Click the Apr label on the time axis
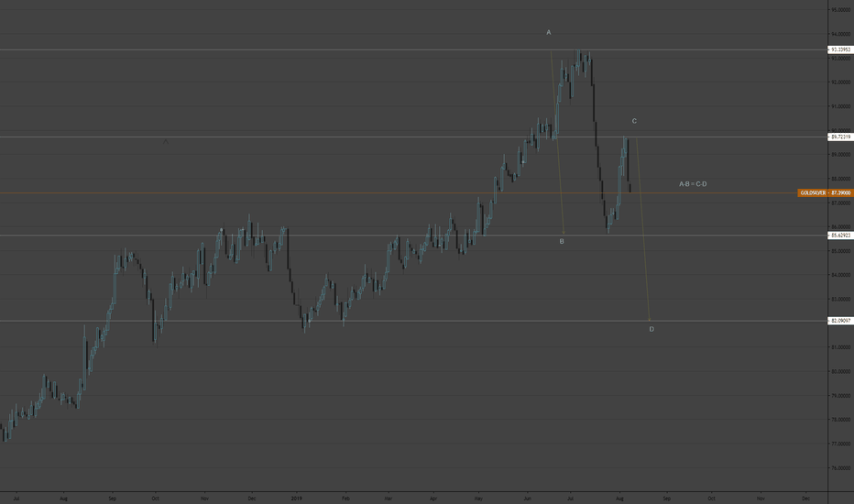854x504 pixels. pos(433,498)
